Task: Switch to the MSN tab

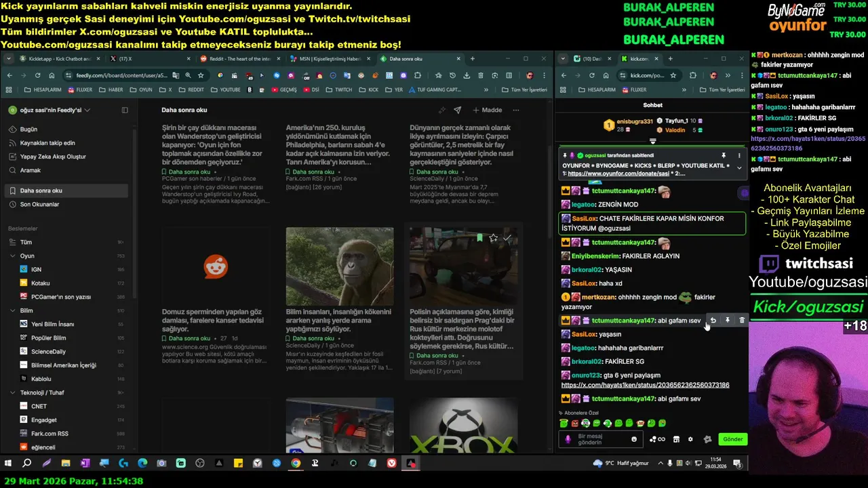Action: [329, 59]
